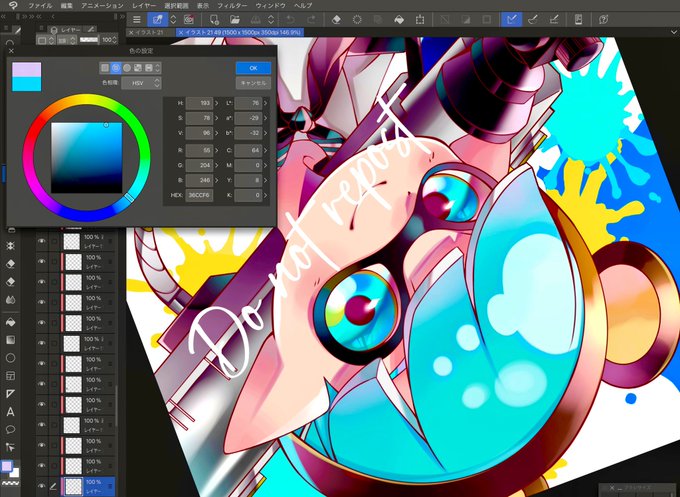Select the checkered palette mode icon in color dialog
680x497 pixels.
pos(138,68)
